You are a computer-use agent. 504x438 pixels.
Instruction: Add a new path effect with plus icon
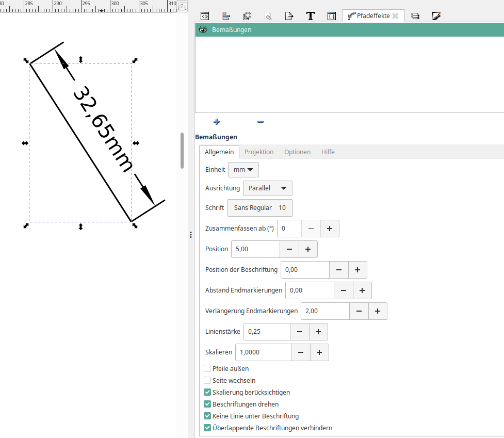click(x=217, y=122)
